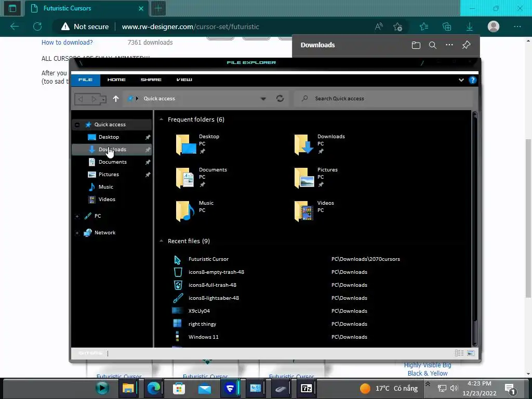This screenshot has width=532, height=399.
Task: Select the Futuristic Cursors browser tab
Action: 87,8
